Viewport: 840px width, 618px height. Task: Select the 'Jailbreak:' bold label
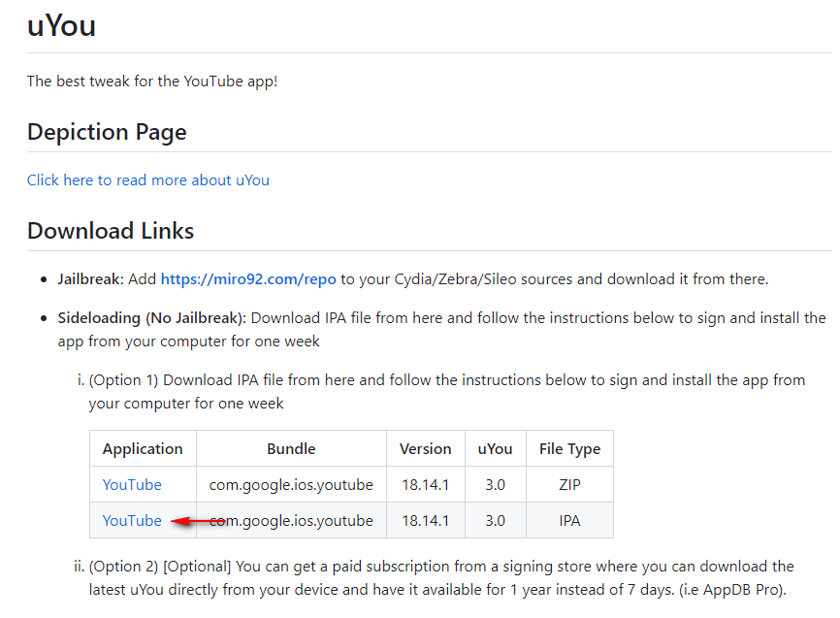(x=90, y=279)
